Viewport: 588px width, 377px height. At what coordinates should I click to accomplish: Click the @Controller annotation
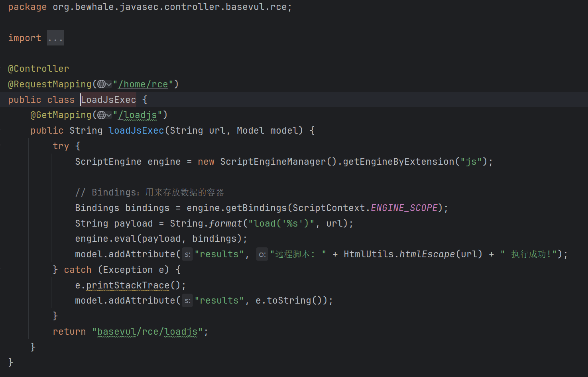pyautogui.click(x=39, y=69)
